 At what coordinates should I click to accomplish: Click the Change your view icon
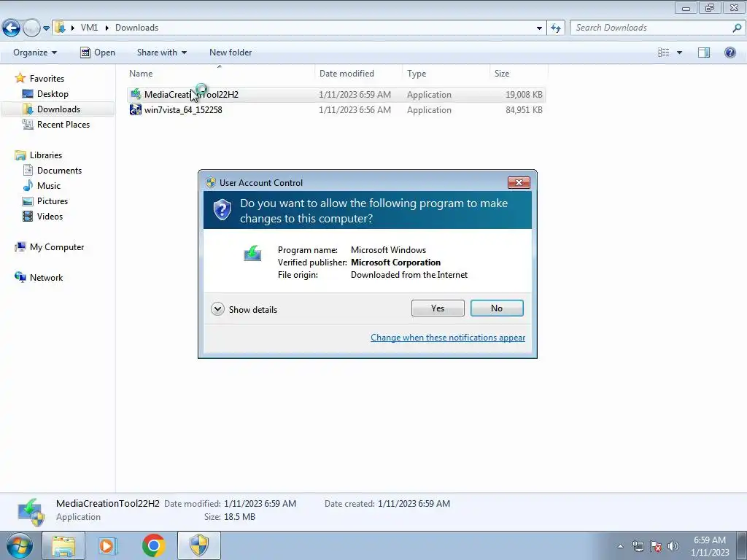tap(664, 52)
